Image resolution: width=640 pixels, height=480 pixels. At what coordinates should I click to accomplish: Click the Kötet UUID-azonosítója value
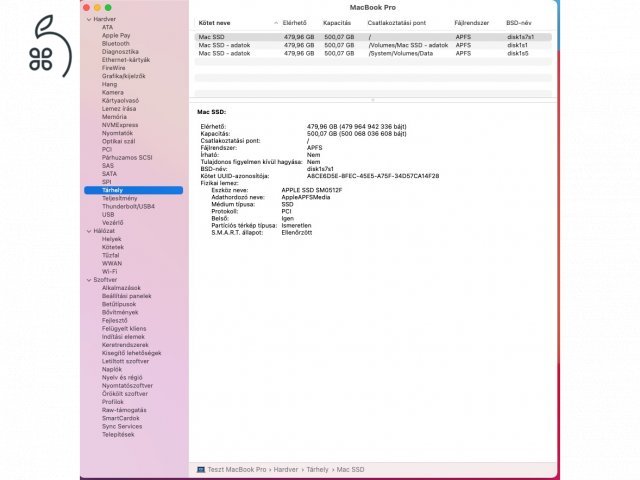373,176
